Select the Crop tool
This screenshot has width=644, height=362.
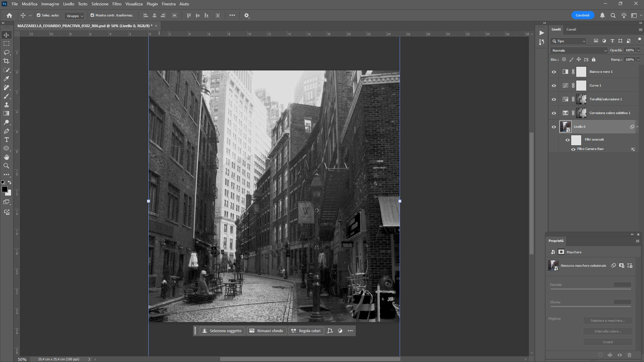tap(6, 61)
